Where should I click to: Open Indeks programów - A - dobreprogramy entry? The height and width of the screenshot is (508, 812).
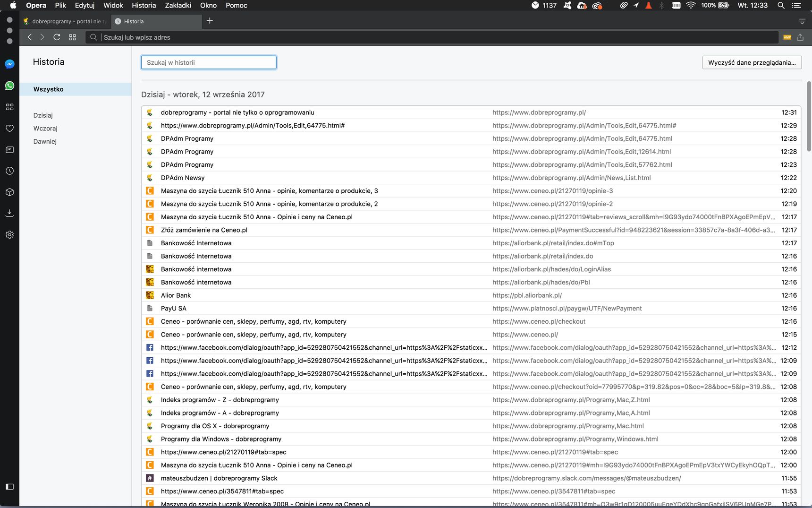pos(471,413)
